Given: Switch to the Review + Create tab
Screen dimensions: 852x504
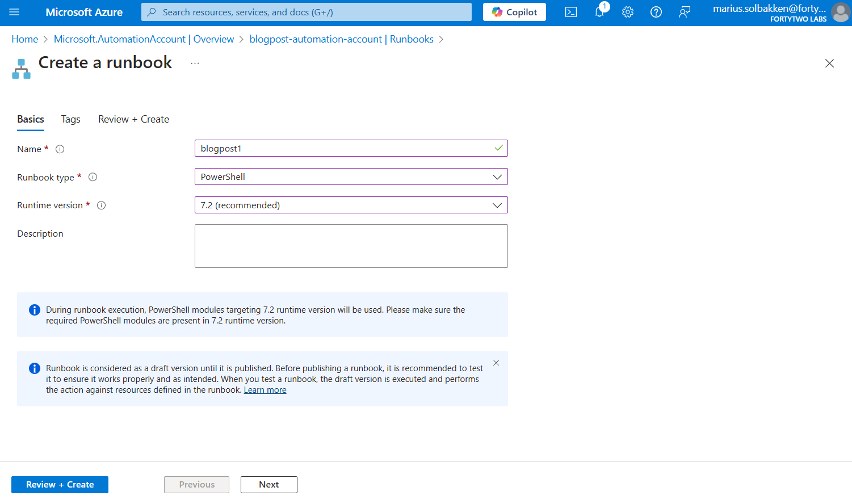Looking at the screenshot, I should pos(133,119).
